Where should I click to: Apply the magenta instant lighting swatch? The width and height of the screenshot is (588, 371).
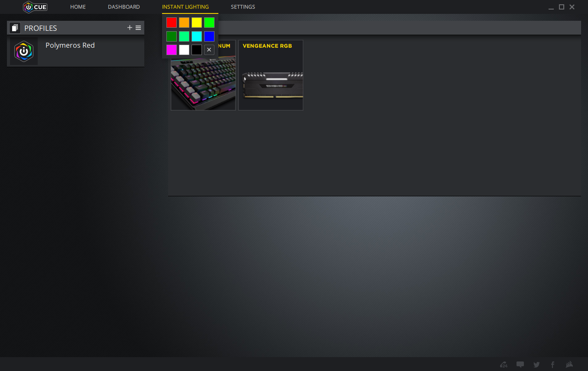click(x=172, y=50)
